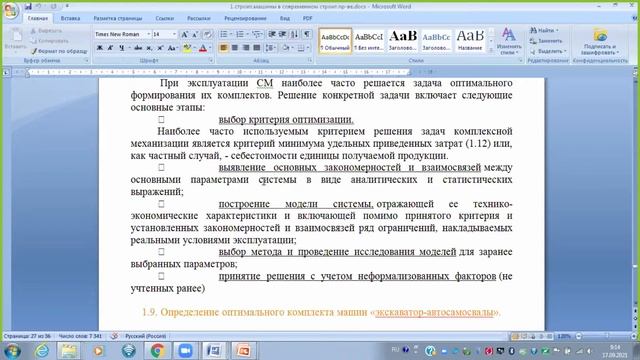Increase font size with grow font button
The image size is (640, 360).
(184, 34)
